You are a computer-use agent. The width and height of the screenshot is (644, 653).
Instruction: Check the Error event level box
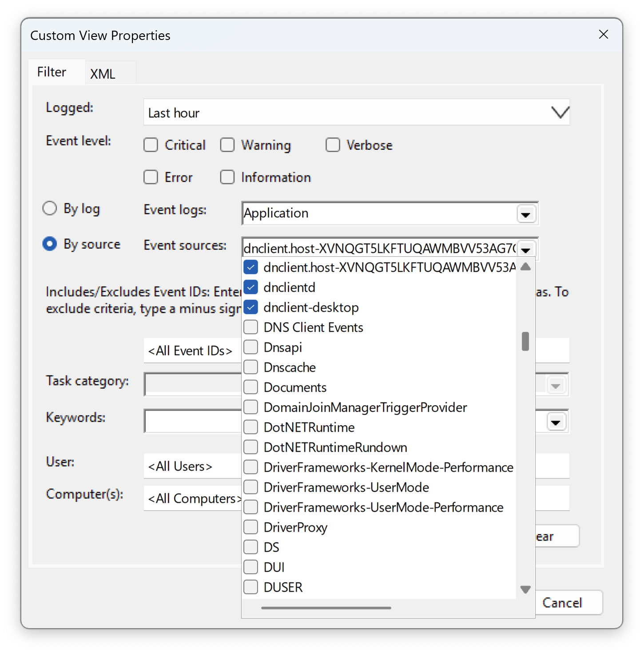[x=151, y=177]
